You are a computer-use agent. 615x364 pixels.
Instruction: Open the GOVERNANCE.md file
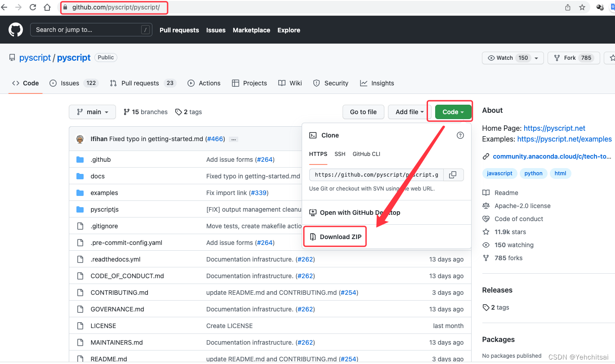117,309
